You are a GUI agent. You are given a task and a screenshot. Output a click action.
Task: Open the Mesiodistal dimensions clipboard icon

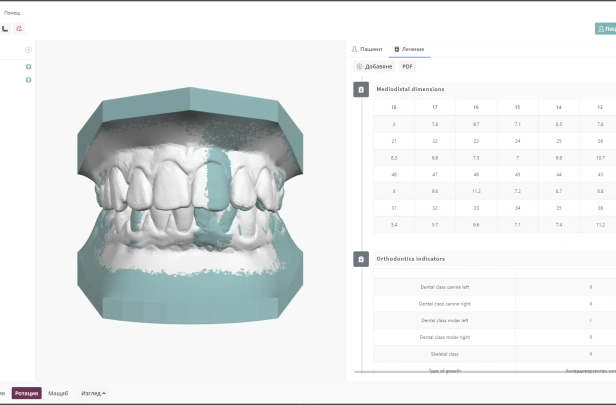361,90
